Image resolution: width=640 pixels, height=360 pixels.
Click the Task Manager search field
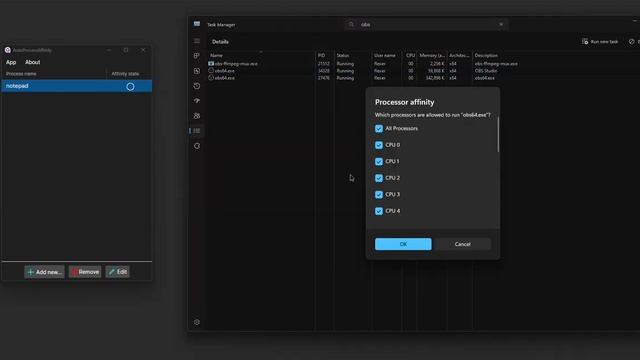(427, 24)
